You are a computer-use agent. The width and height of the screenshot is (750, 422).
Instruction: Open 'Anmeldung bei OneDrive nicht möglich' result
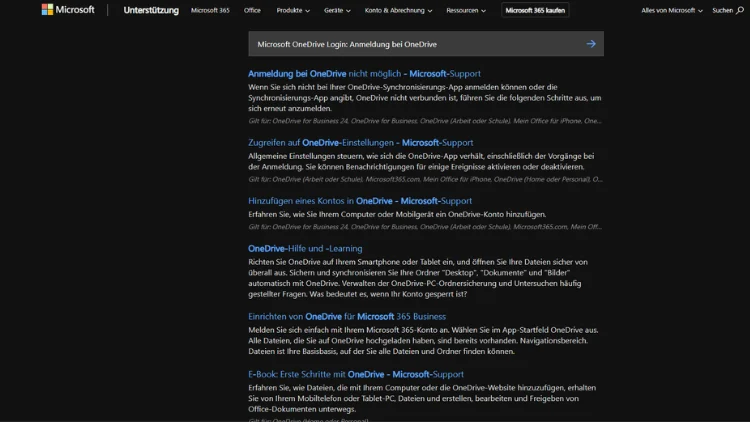tap(364, 74)
